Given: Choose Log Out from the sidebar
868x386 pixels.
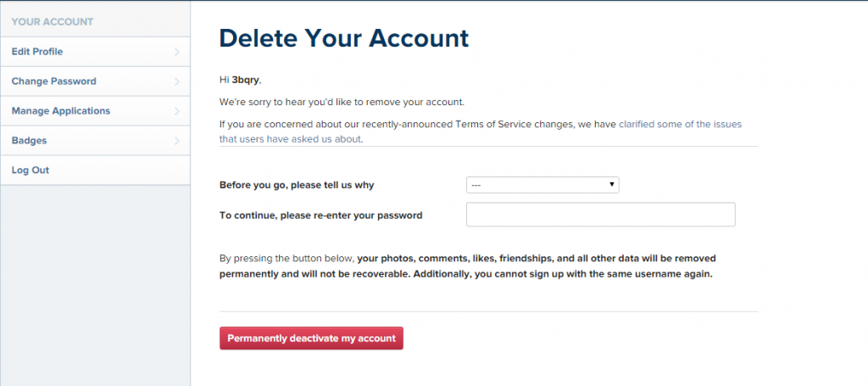Looking at the screenshot, I should (31, 170).
